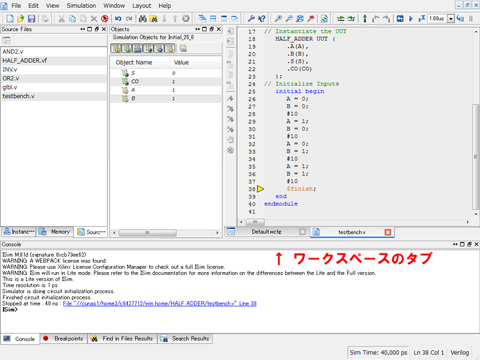Viewport: 480px width, 360px height.
Task: Open the testbench.v Line 38 link
Action: click(160, 304)
